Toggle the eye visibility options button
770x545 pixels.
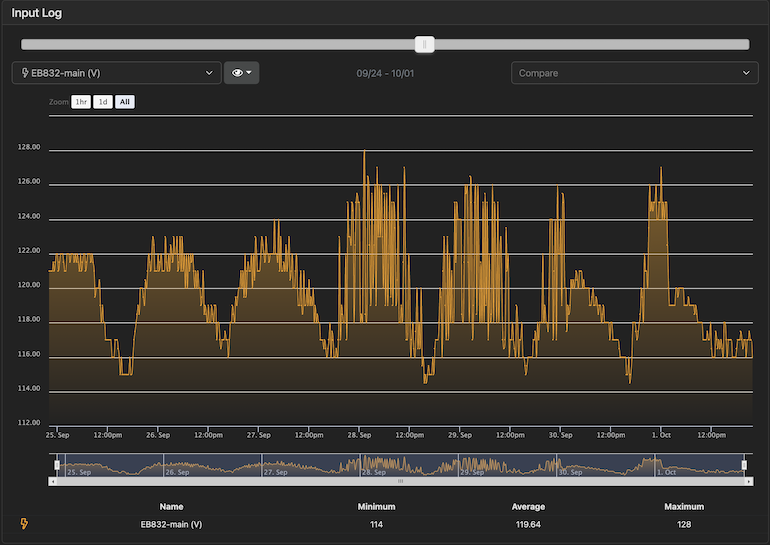pos(242,73)
